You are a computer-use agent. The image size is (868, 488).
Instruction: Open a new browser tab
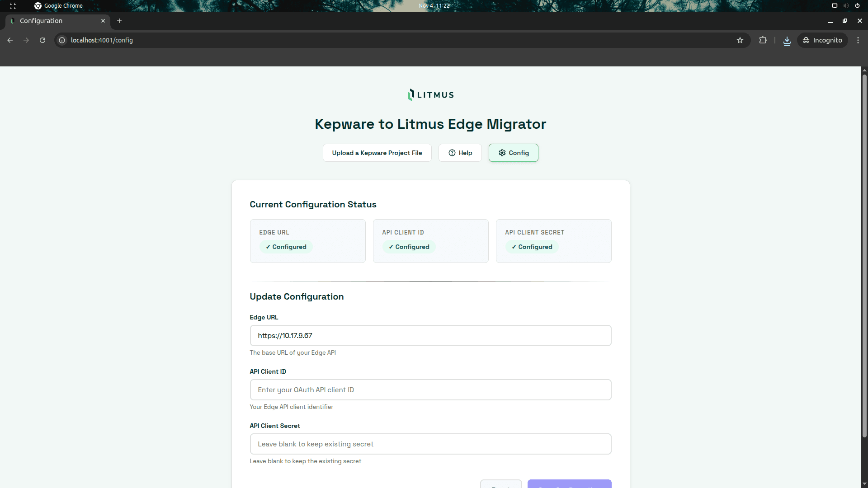119,21
